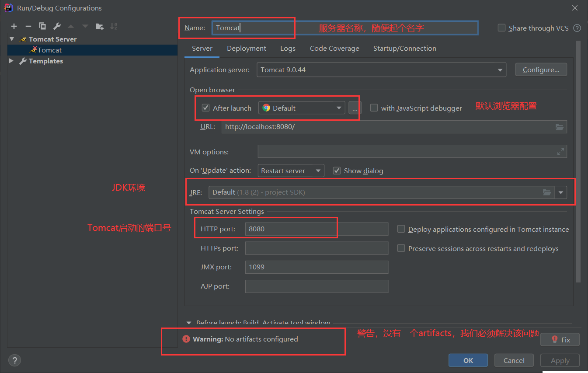Disable the Show dialog checkbox
The image size is (588, 373).
(x=337, y=171)
